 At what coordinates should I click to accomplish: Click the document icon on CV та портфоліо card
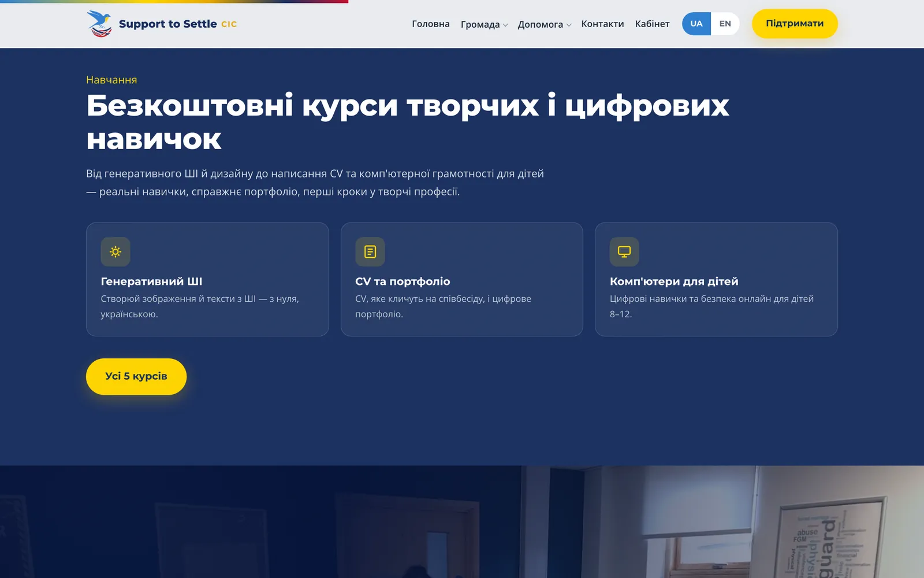[x=370, y=251]
